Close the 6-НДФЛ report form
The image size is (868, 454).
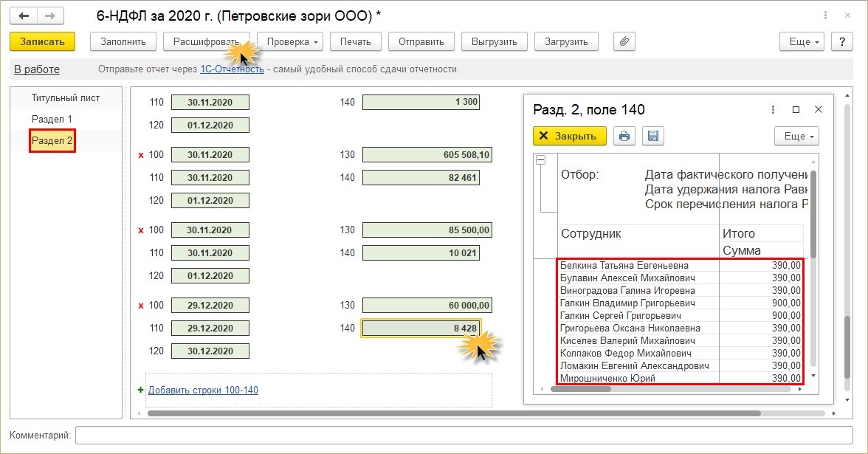[x=847, y=16]
